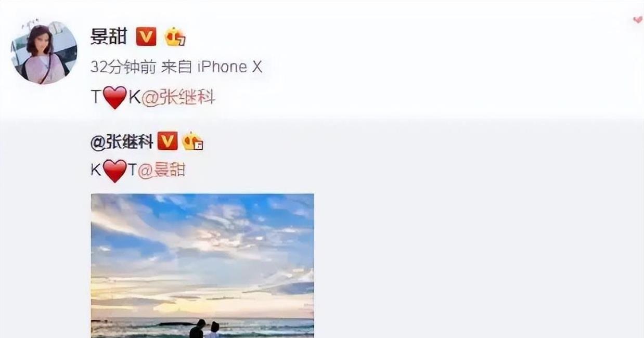The width and height of the screenshot is (644, 338).
Task: Click membership crown badge beside 景甜 name
Action: (175, 37)
